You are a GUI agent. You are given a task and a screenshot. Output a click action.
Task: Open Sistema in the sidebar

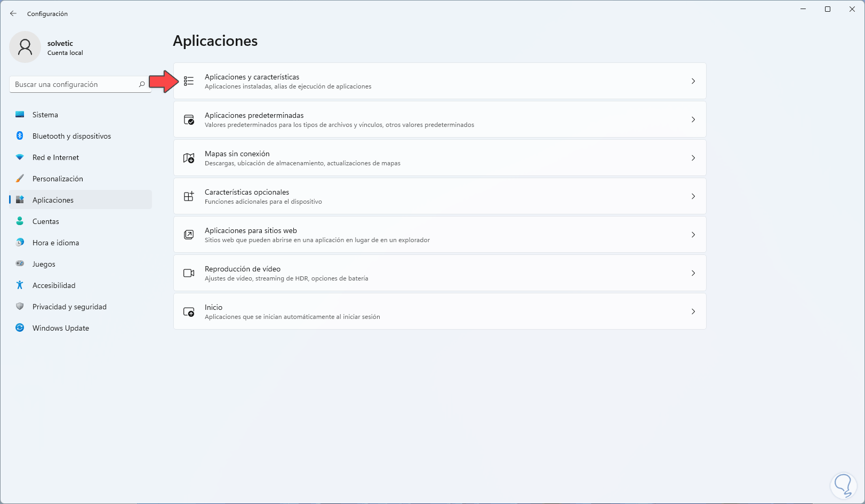coord(45,115)
